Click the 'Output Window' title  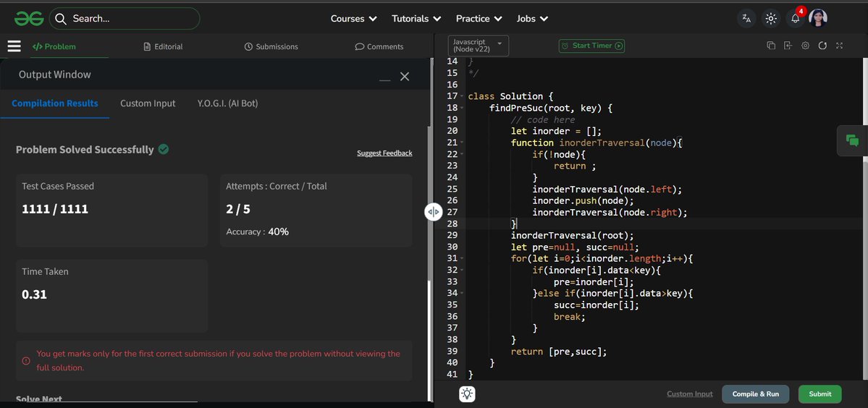[55, 75]
